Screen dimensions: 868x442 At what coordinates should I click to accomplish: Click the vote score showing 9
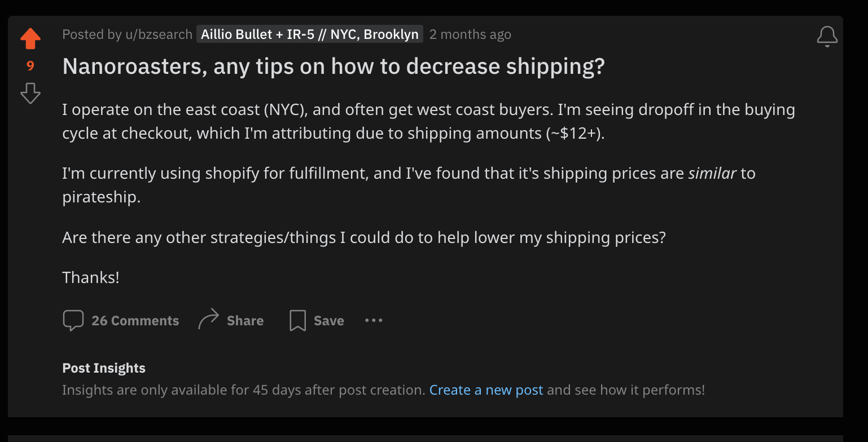point(30,65)
